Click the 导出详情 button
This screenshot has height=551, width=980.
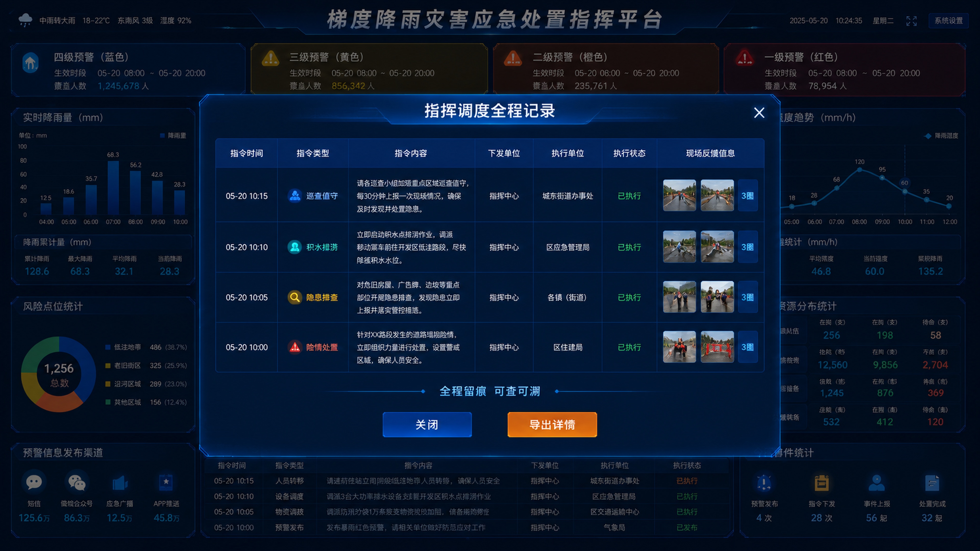pyautogui.click(x=552, y=424)
